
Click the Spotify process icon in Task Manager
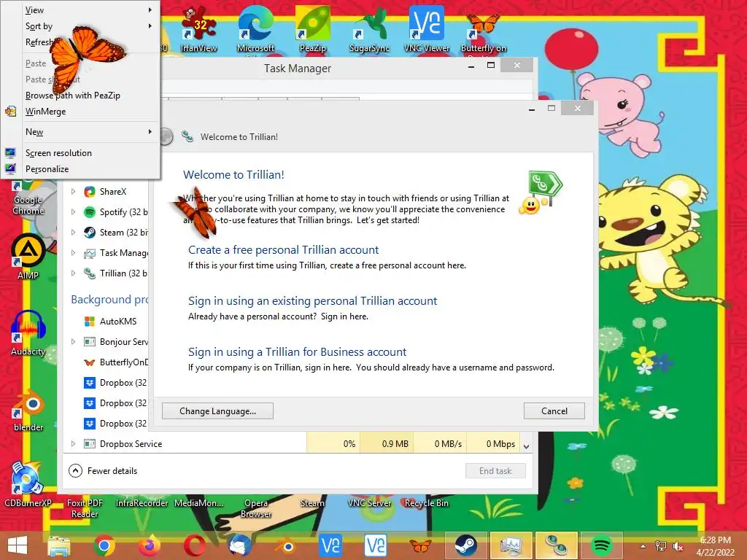click(90, 212)
